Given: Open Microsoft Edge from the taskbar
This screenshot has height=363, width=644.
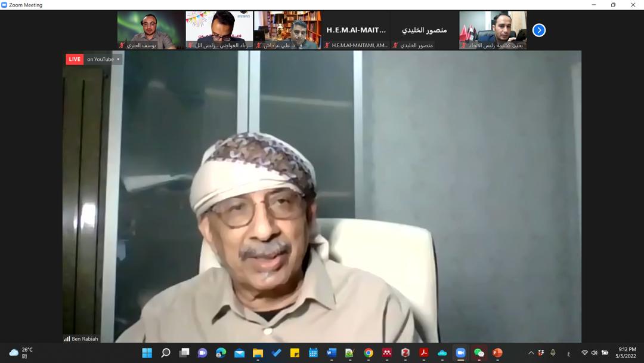Looking at the screenshot, I should (x=221, y=353).
